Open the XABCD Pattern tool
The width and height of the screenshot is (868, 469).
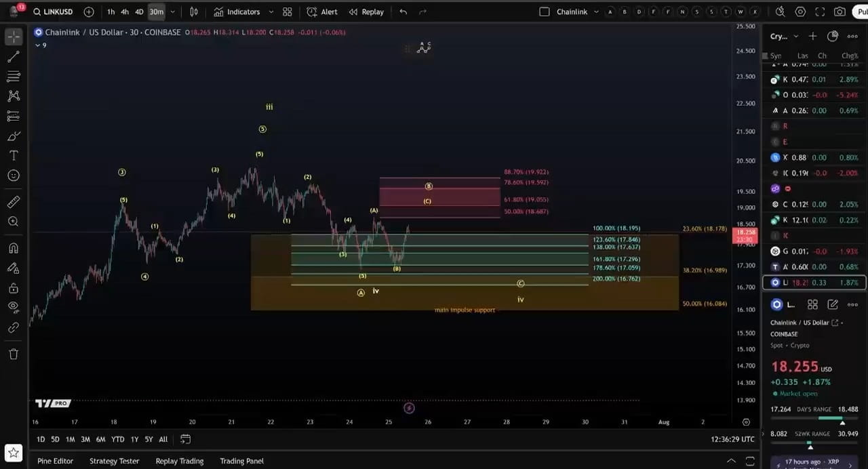coord(14,96)
